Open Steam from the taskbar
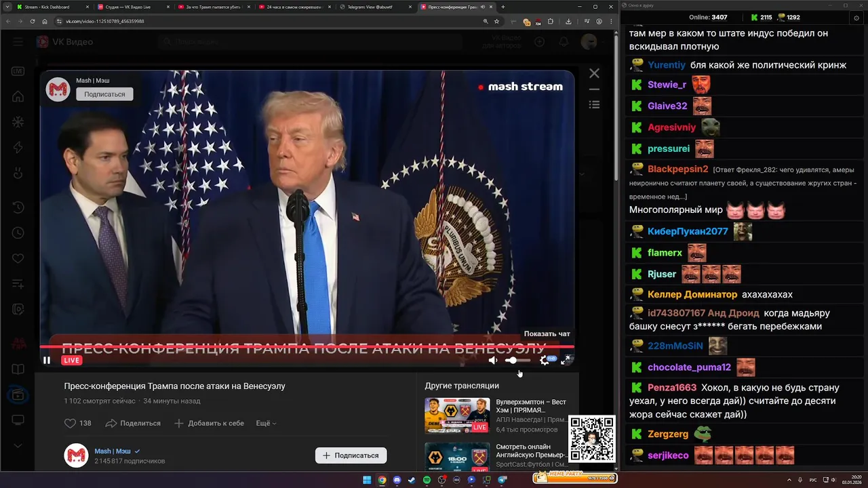 pos(412,480)
